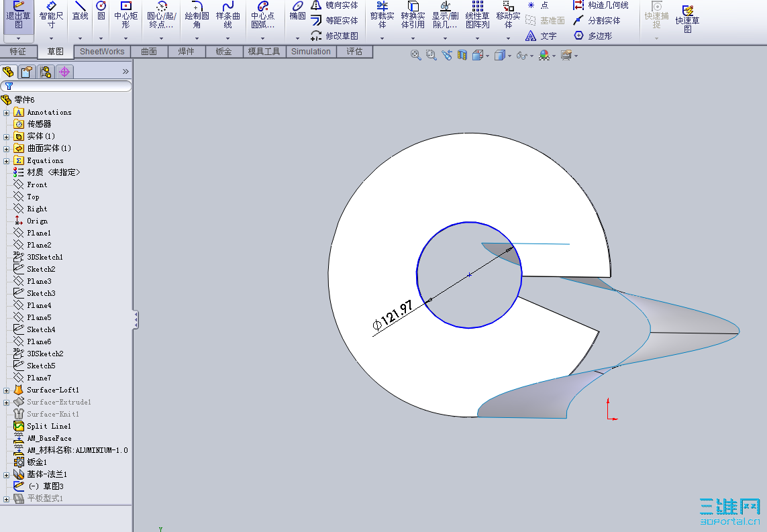Switch to the 焊件 (Weldments) tab
The height and width of the screenshot is (532, 767).
[x=187, y=52]
